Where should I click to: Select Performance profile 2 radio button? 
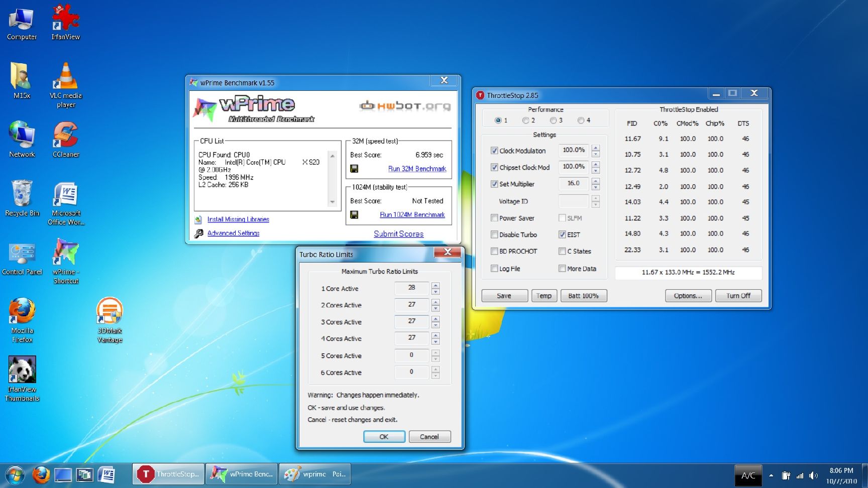point(525,120)
